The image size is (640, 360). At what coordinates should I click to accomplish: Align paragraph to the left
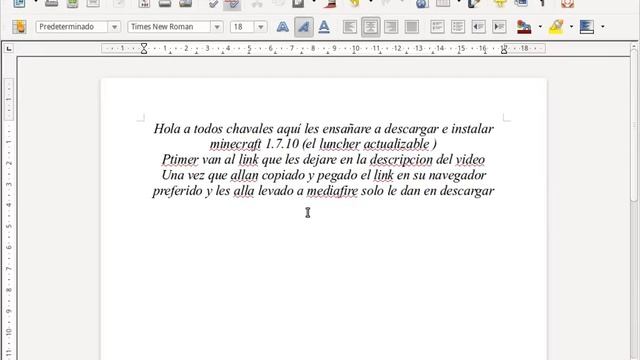point(350,27)
